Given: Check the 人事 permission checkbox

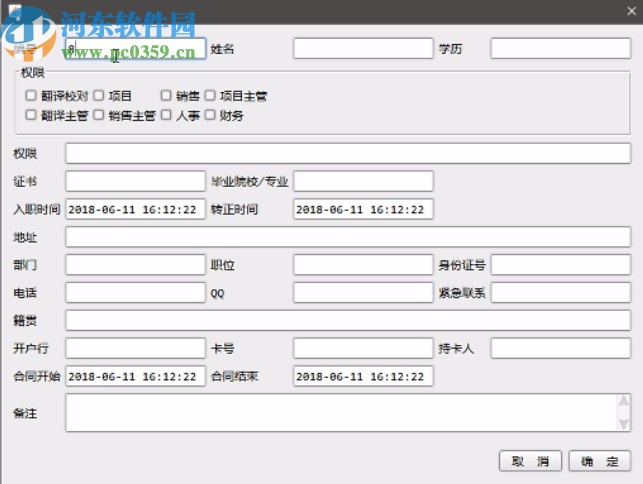Looking at the screenshot, I should (166, 115).
